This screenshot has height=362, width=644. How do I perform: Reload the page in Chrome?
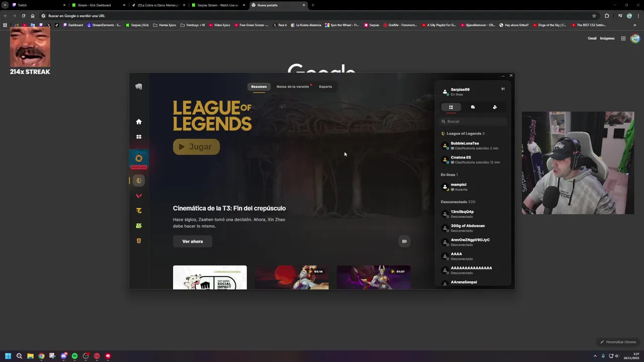pos(23,16)
